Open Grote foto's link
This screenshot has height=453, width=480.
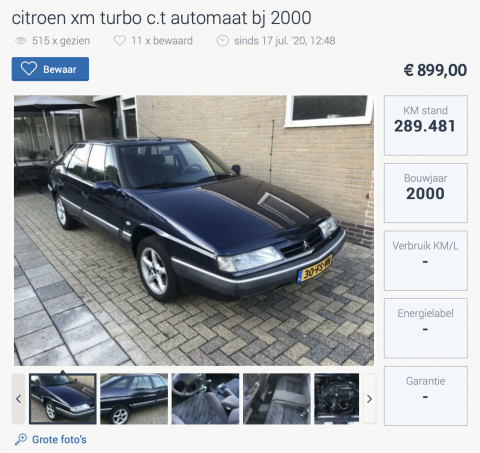(x=59, y=439)
